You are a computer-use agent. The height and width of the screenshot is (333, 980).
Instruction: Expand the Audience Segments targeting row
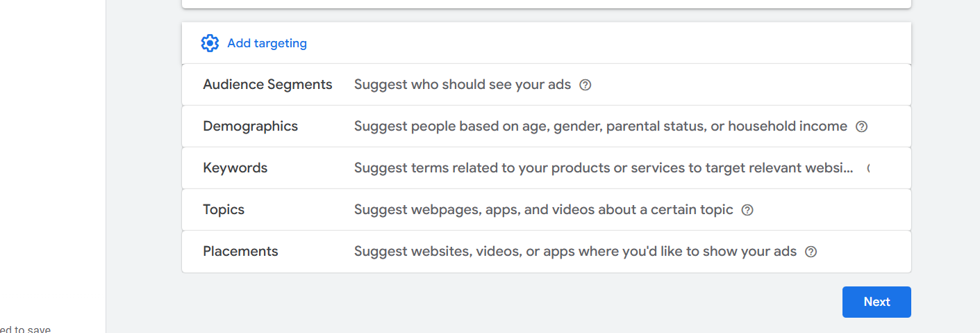[267, 85]
